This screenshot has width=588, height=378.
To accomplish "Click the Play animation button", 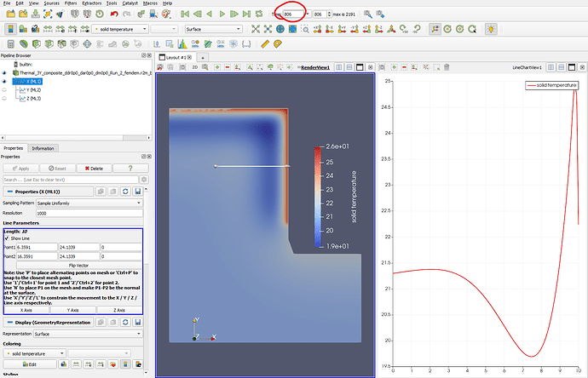I will (222, 14).
